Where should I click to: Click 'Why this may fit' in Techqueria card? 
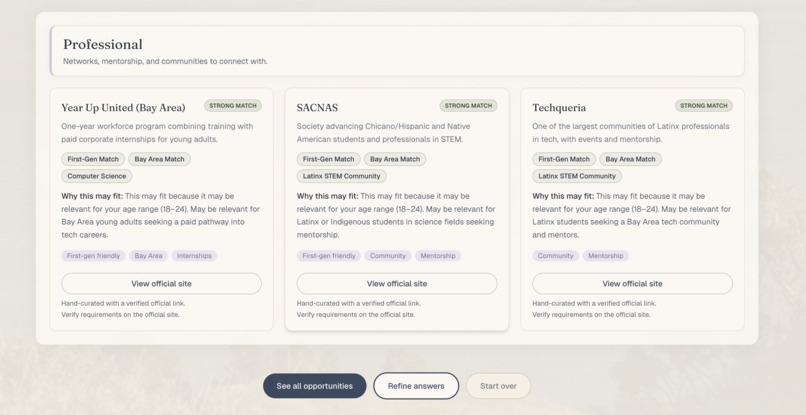[563, 196]
